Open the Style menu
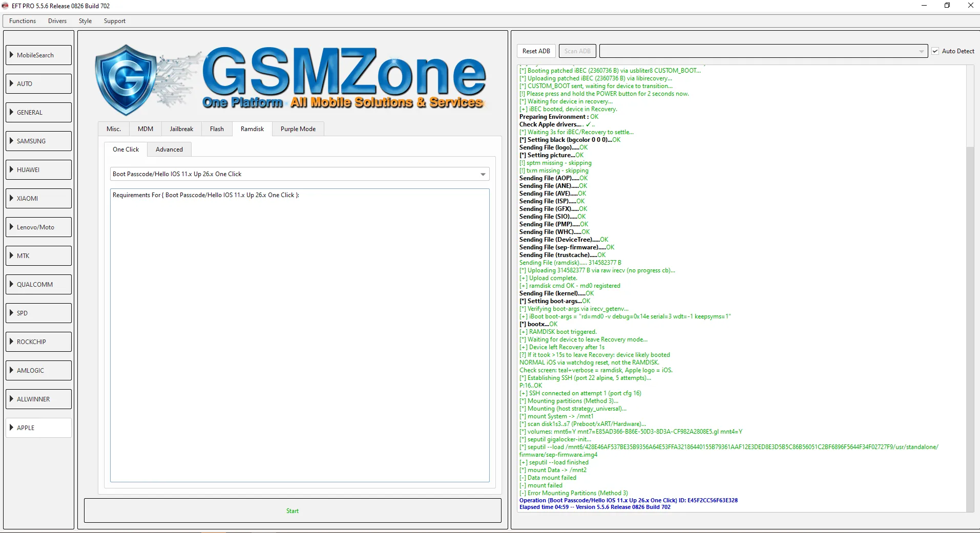Screen dimensions: 980x533 point(86,21)
